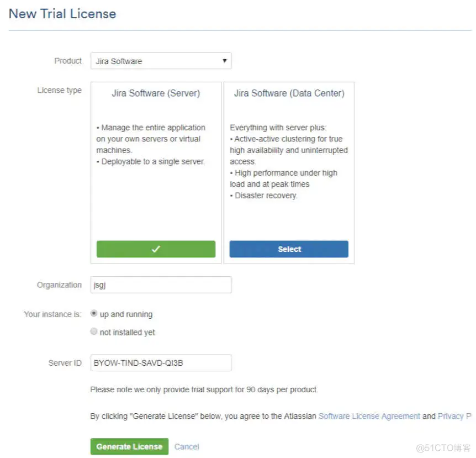Click the Generate License button
Image resolution: width=476 pixels, height=458 pixels.
[129, 446]
